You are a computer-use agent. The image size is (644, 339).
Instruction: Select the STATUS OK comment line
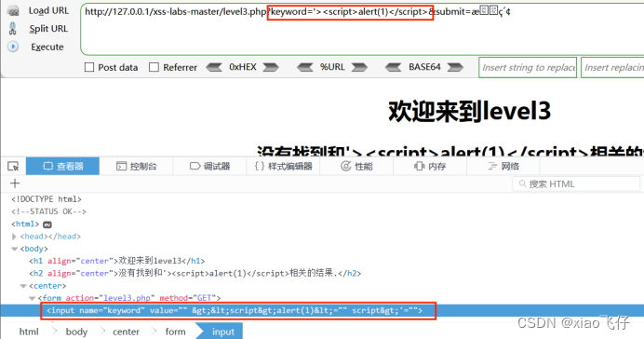point(48,211)
